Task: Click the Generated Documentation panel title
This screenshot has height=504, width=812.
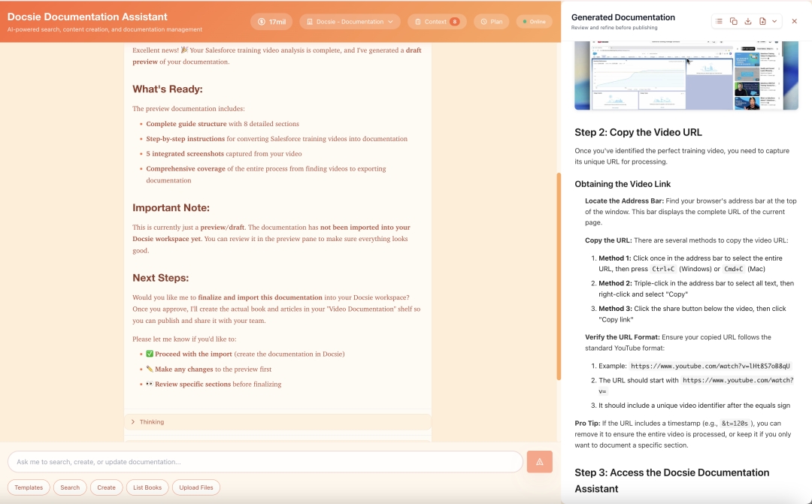Action: coord(623,17)
